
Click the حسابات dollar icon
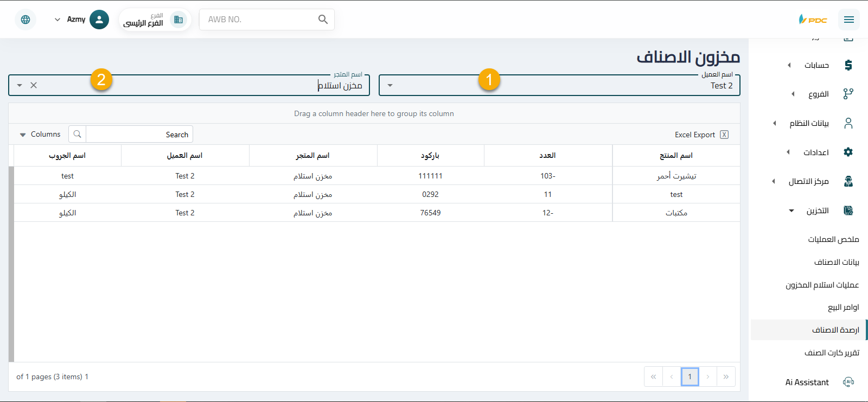[848, 65]
